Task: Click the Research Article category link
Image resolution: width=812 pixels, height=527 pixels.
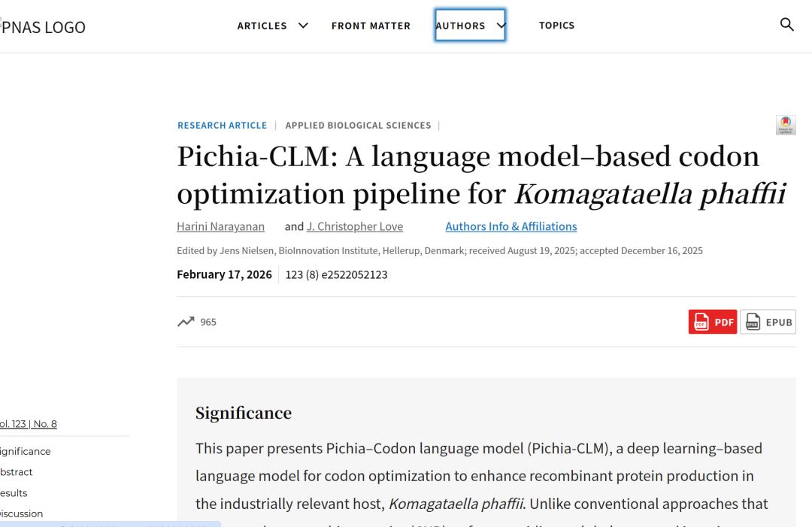Action: 222,126
